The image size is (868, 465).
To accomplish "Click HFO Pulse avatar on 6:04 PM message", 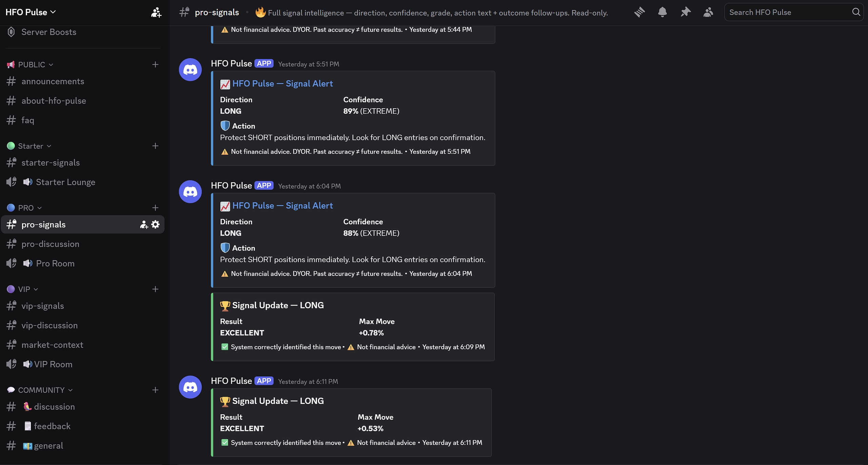I will [x=190, y=192].
